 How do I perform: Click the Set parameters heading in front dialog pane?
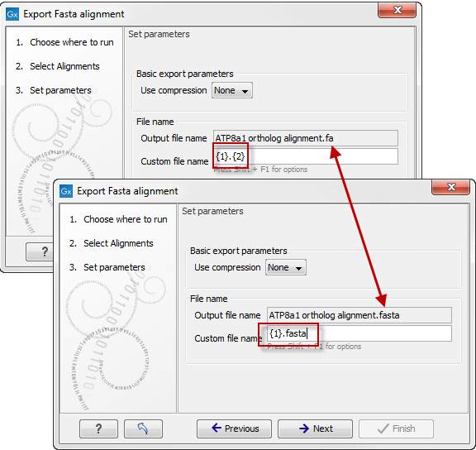(212, 211)
